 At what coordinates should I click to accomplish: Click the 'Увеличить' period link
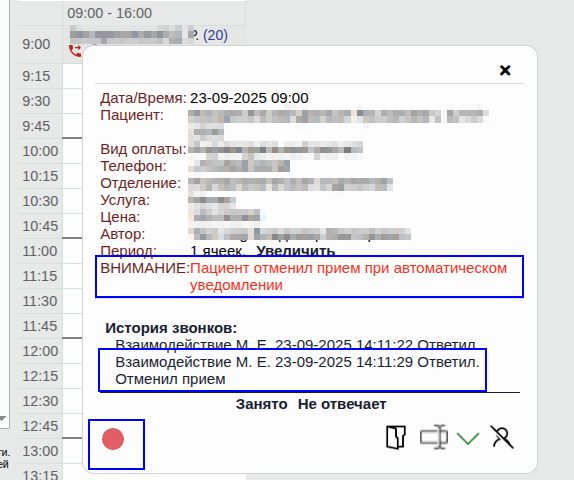tap(295, 251)
